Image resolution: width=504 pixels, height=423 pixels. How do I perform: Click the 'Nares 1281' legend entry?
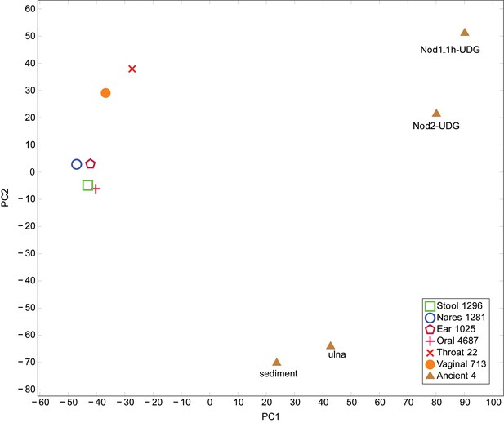click(461, 317)
